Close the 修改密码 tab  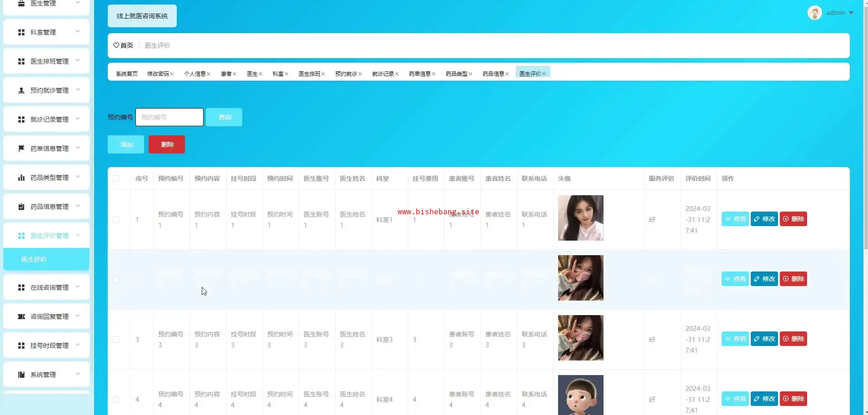pyautogui.click(x=172, y=74)
